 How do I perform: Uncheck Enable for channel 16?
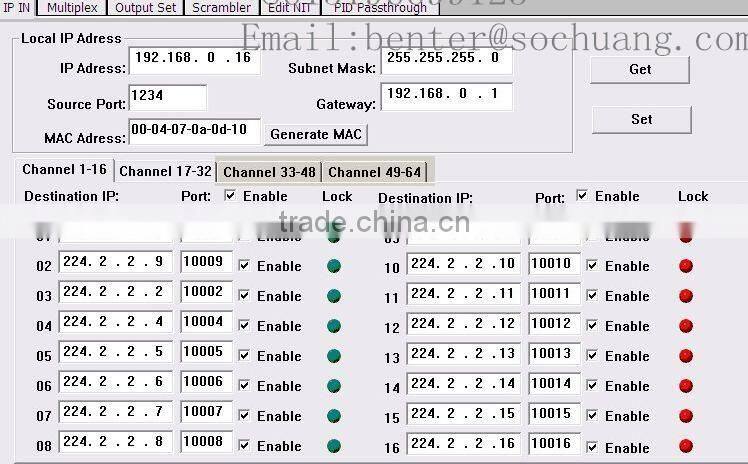point(592,447)
